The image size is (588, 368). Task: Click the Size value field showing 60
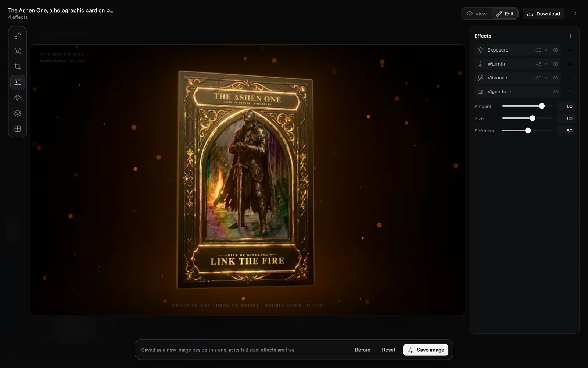(566, 118)
